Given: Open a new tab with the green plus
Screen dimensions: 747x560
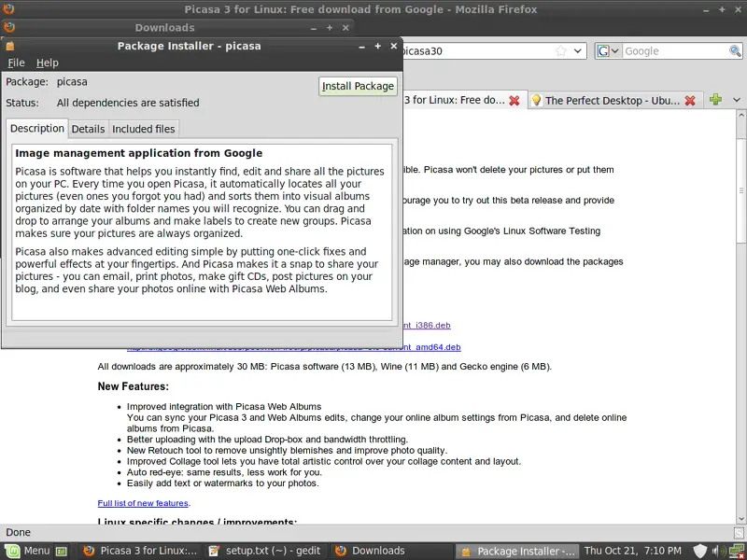Looking at the screenshot, I should coord(715,100).
